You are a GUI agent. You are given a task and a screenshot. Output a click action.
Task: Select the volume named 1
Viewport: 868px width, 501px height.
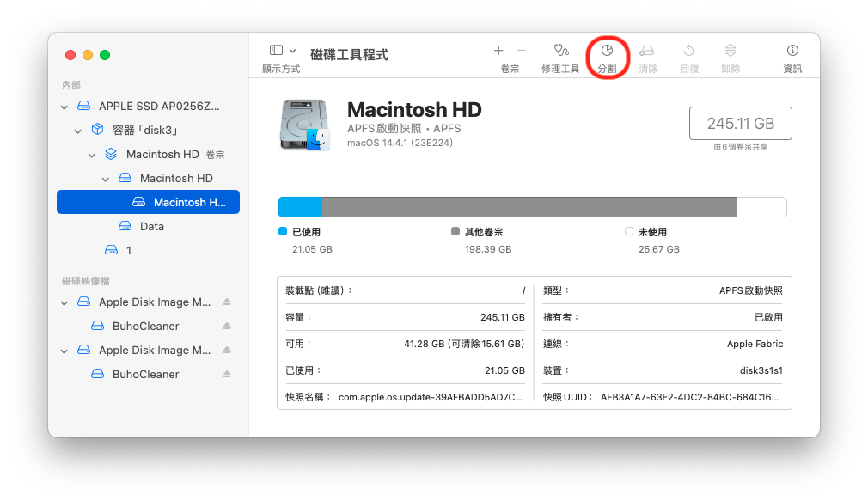tap(149, 250)
